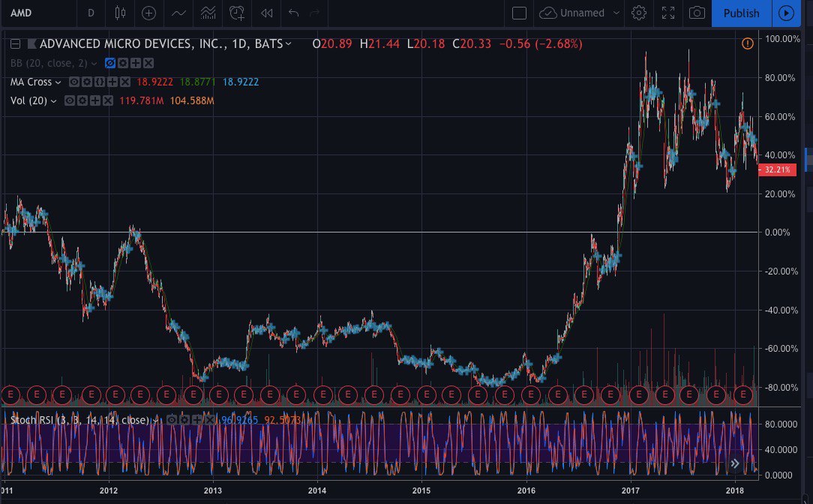The height and width of the screenshot is (504, 813).
Task: Open the candlestick chart style selector
Action: pos(120,13)
